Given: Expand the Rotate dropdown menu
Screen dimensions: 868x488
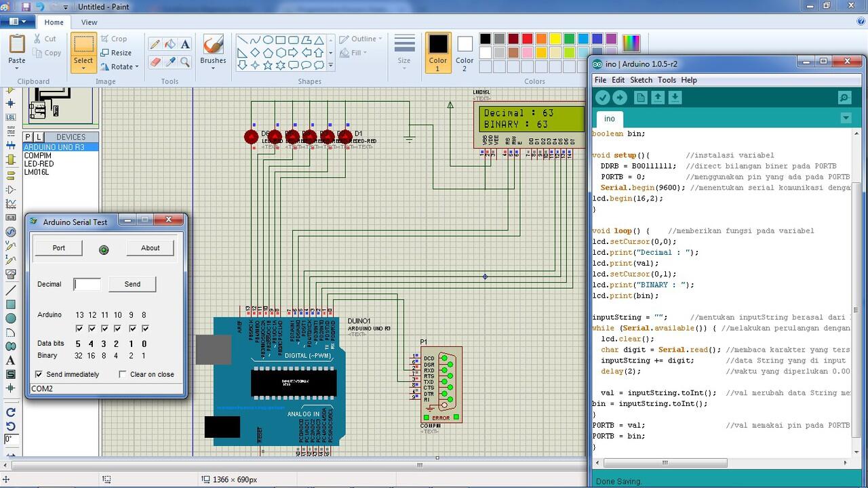Looking at the screenshot, I should (x=136, y=67).
